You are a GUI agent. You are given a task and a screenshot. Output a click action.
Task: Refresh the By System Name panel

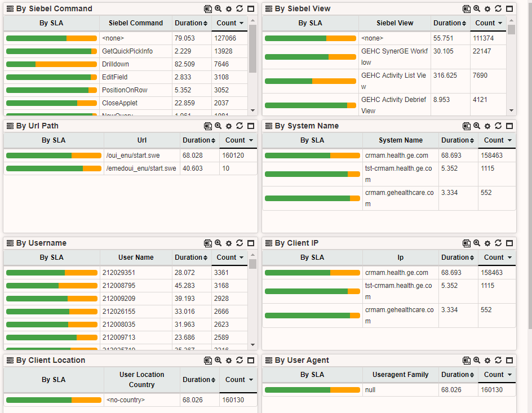(x=498, y=126)
